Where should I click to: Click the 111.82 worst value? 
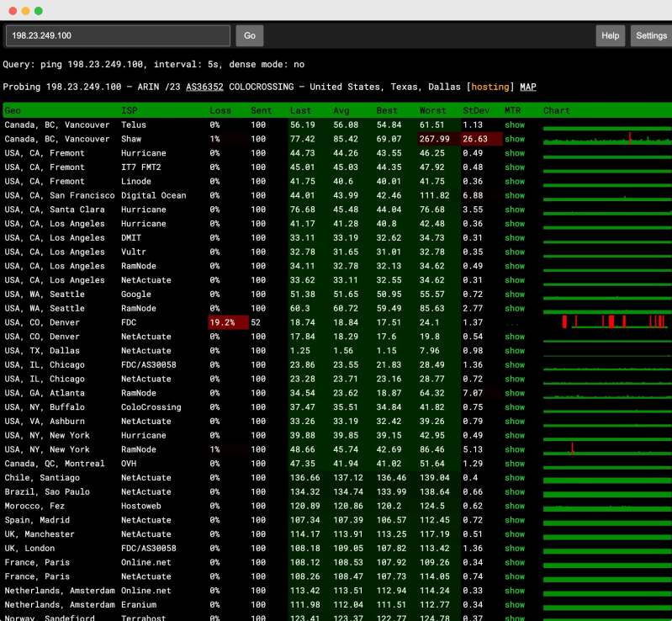pos(434,195)
